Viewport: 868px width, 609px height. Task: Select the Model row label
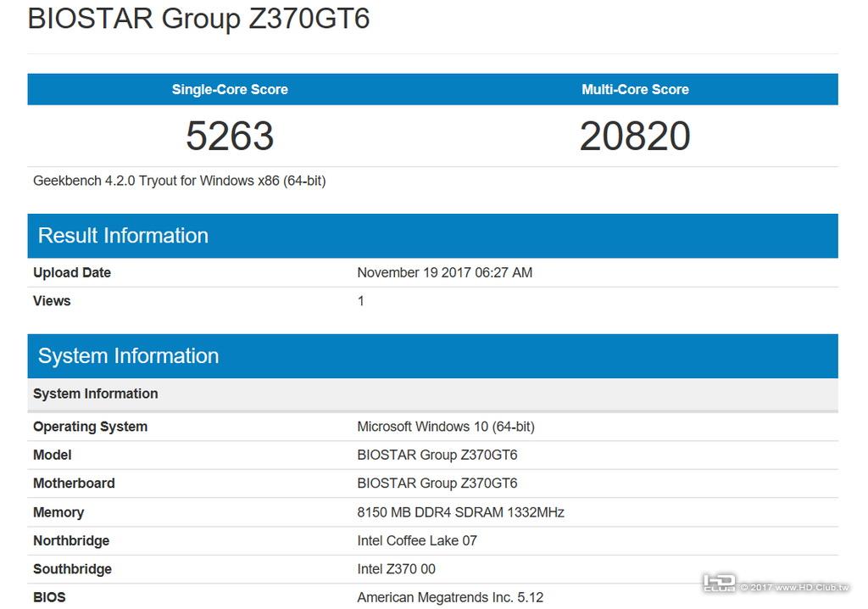coord(53,455)
